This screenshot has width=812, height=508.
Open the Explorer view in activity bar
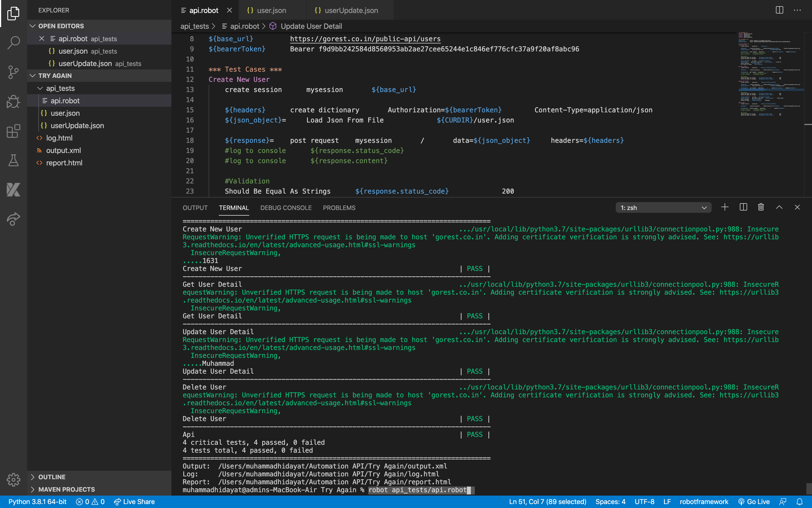(x=14, y=14)
